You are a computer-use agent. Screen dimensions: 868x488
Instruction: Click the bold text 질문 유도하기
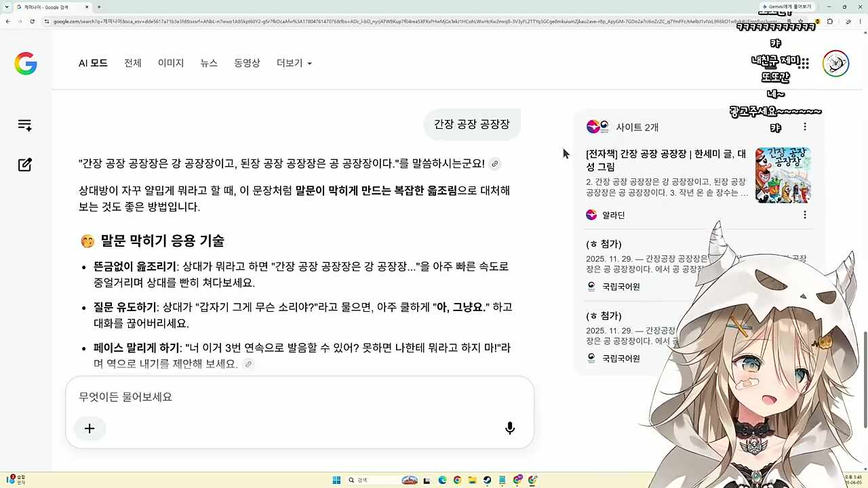click(x=125, y=307)
